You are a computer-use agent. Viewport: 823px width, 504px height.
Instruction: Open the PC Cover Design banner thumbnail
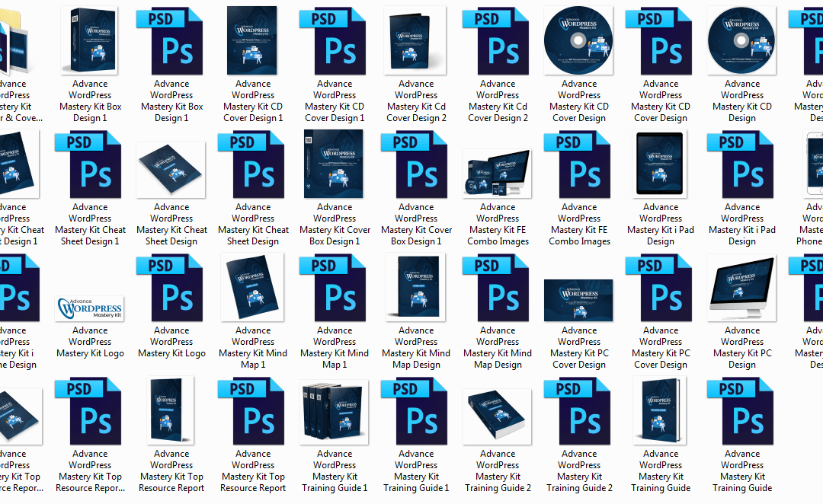[x=578, y=300]
